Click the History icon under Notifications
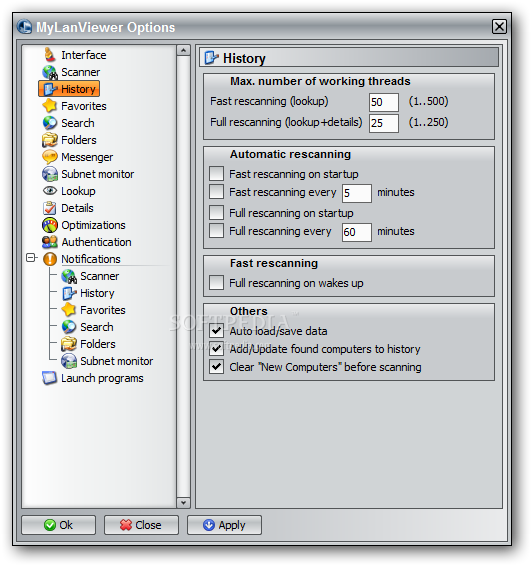 (69, 293)
